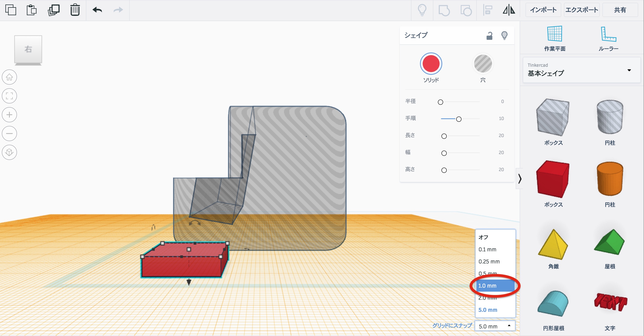Click the duplicate objects icon
The image size is (644, 336).
click(x=53, y=10)
